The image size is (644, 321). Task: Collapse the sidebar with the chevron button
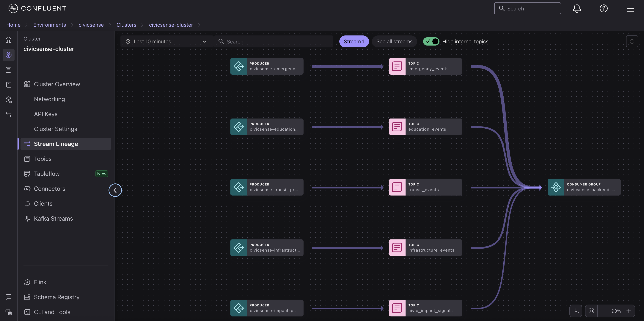click(x=115, y=190)
